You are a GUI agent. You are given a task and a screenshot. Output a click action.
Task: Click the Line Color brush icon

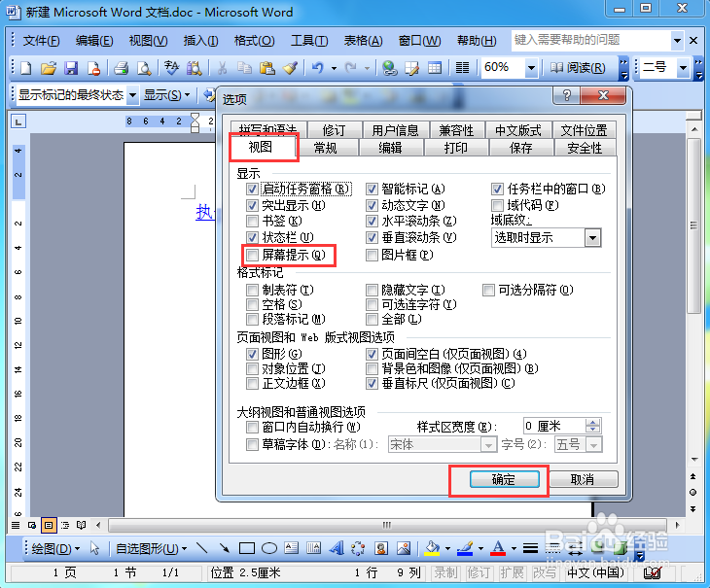pos(465,549)
